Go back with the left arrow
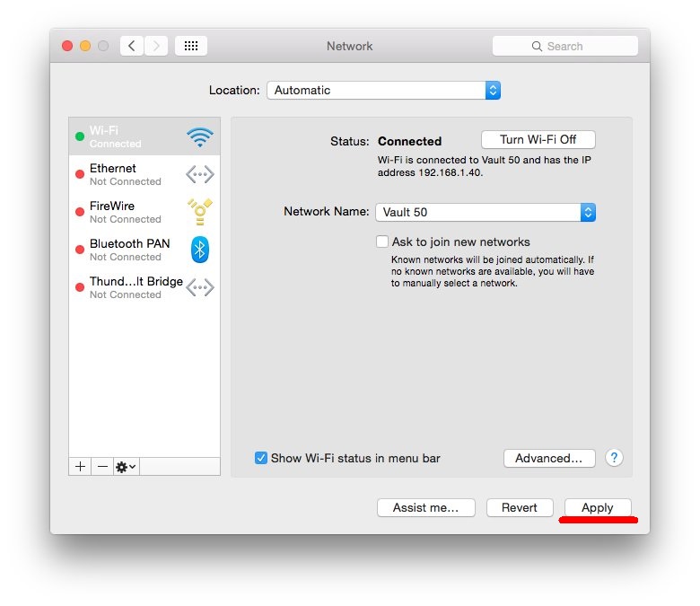This screenshot has width=700, height=606. [x=132, y=46]
